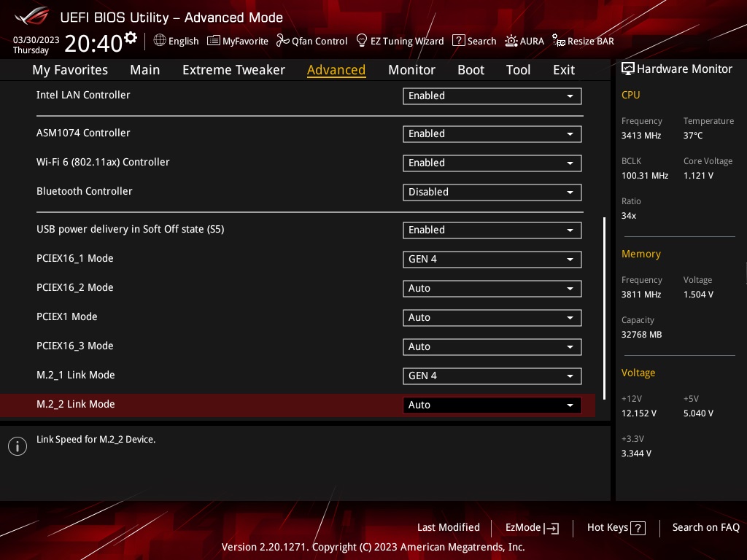The width and height of the screenshot is (747, 560).
Task: Click the 20:40 clock time
Action: pyautogui.click(x=93, y=43)
